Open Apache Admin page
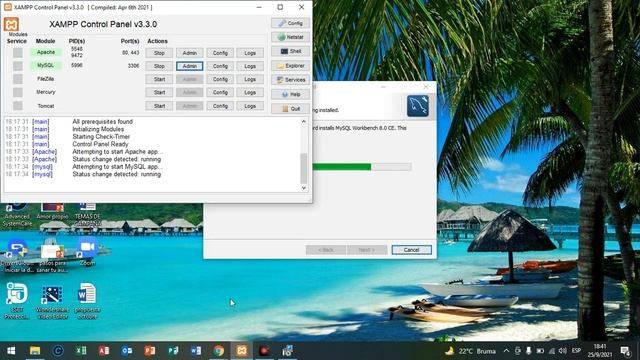 pyautogui.click(x=189, y=53)
